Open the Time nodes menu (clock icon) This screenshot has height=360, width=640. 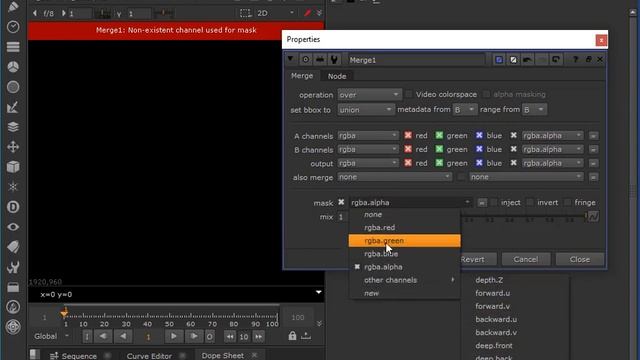[x=13, y=27]
